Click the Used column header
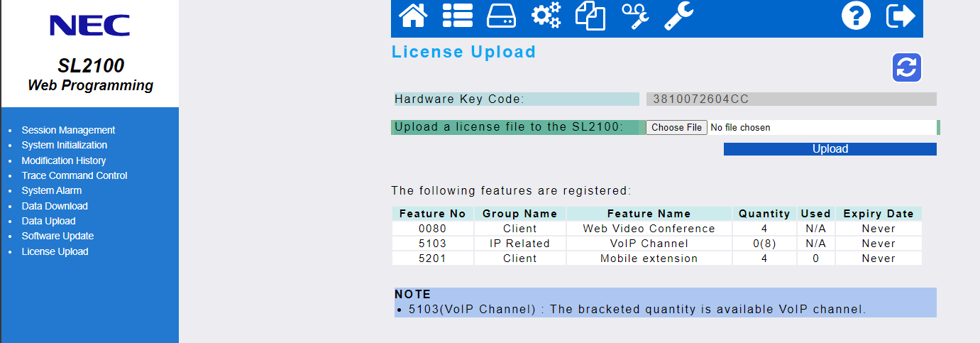 pyautogui.click(x=816, y=214)
